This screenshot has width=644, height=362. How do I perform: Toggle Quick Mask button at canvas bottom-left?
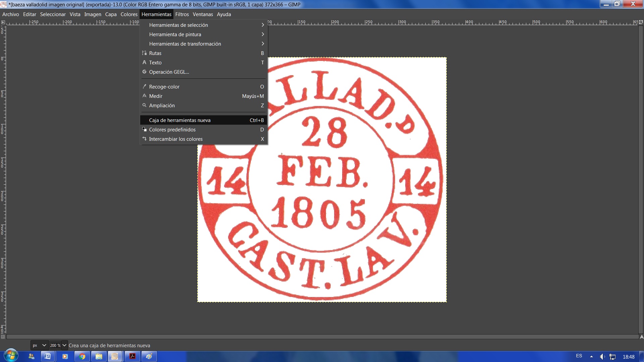pyautogui.click(x=3, y=337)
